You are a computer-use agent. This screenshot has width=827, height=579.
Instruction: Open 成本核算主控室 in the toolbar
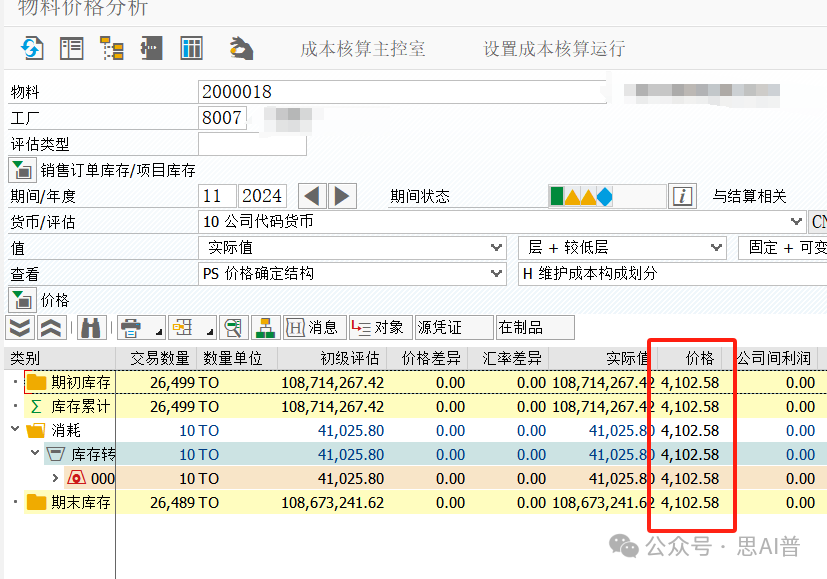point(362,49)
